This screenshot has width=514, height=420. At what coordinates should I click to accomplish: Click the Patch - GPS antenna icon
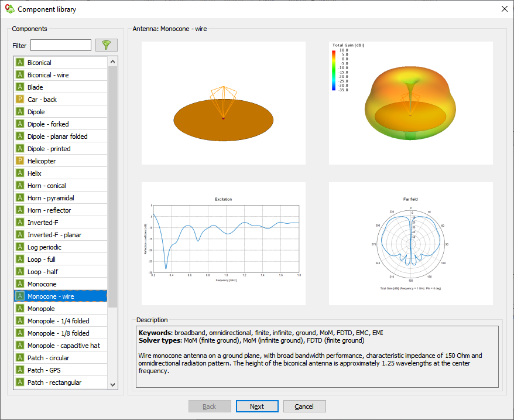[x=20, y=370]
